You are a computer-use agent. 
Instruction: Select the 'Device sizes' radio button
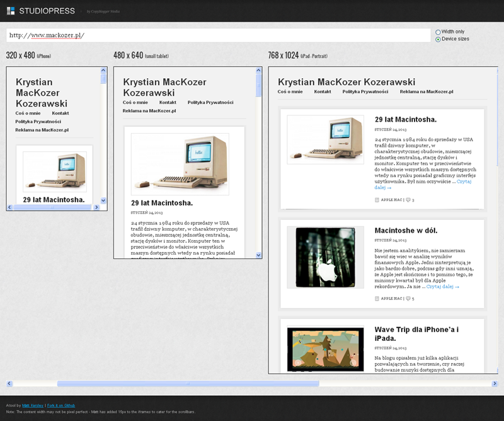pos(438,39)
